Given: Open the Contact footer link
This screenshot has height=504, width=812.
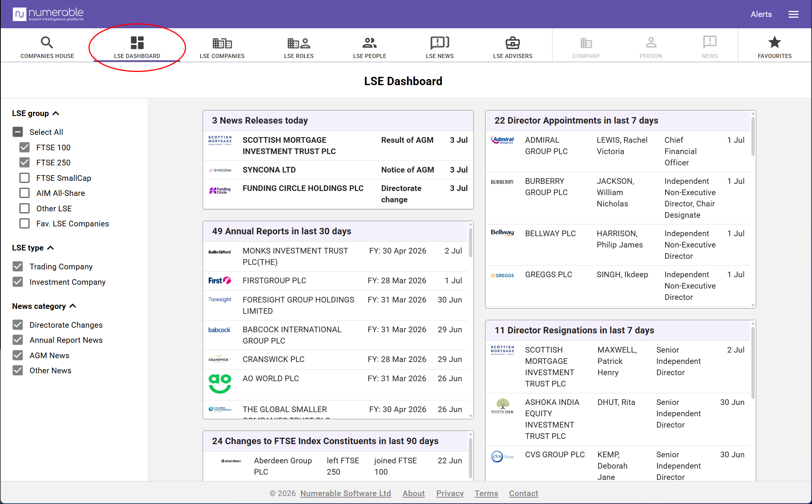Looking at the screenshot, I should pos(524,493).
